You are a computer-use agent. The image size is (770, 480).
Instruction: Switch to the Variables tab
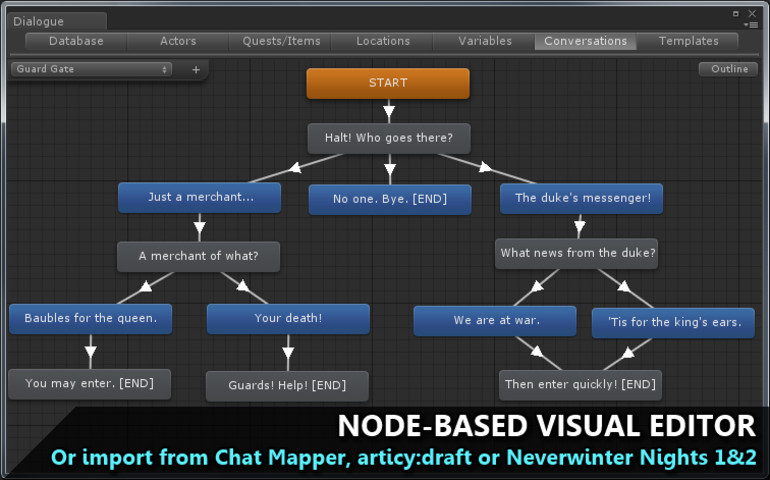tap(485, 41)
